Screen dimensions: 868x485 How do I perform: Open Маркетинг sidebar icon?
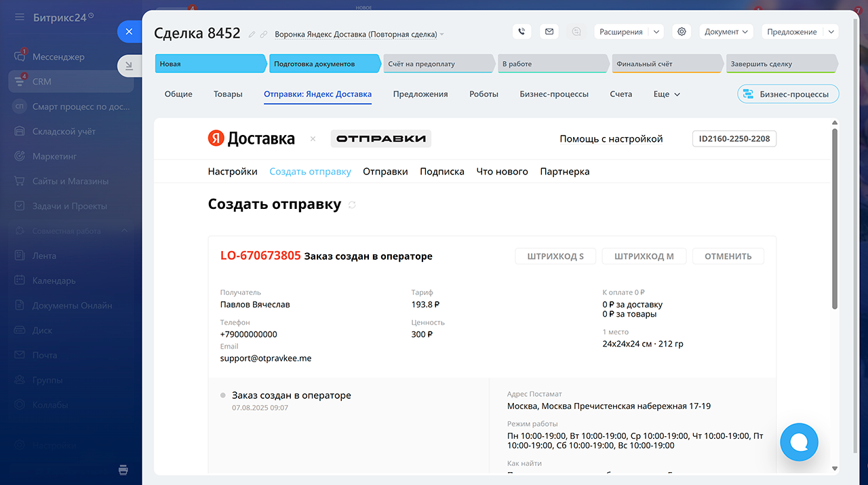(x=20, y=156)
